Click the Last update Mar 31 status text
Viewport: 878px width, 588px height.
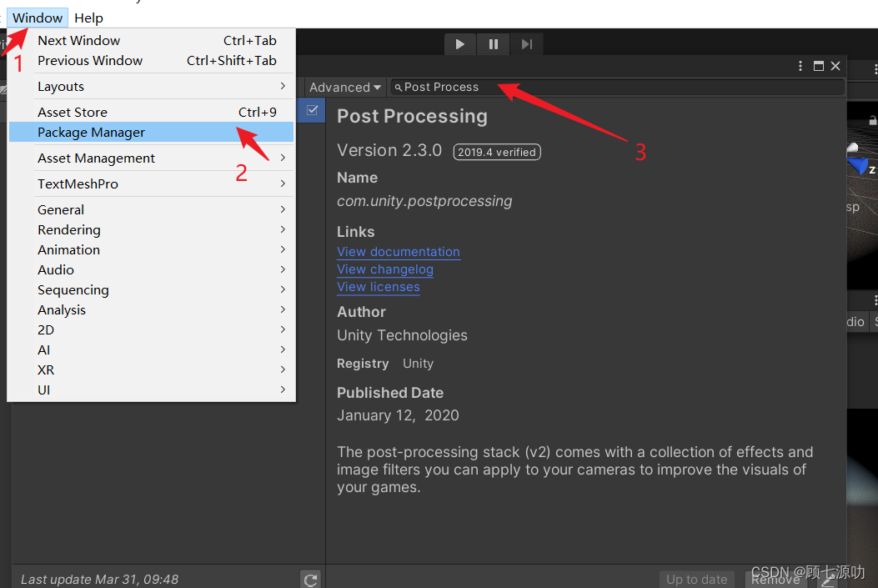pyautogui.click(x=100, y=580)
